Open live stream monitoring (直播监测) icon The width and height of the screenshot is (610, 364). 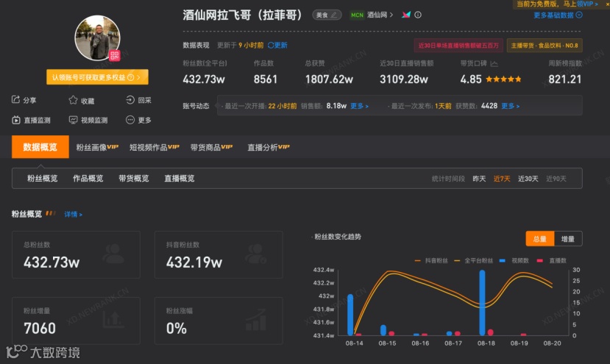(15, 120)
